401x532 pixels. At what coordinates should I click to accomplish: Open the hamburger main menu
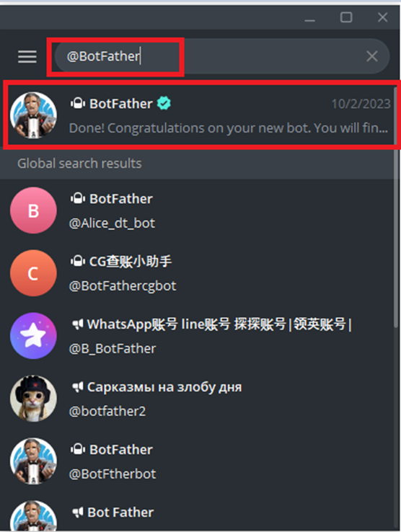point(27,57)
